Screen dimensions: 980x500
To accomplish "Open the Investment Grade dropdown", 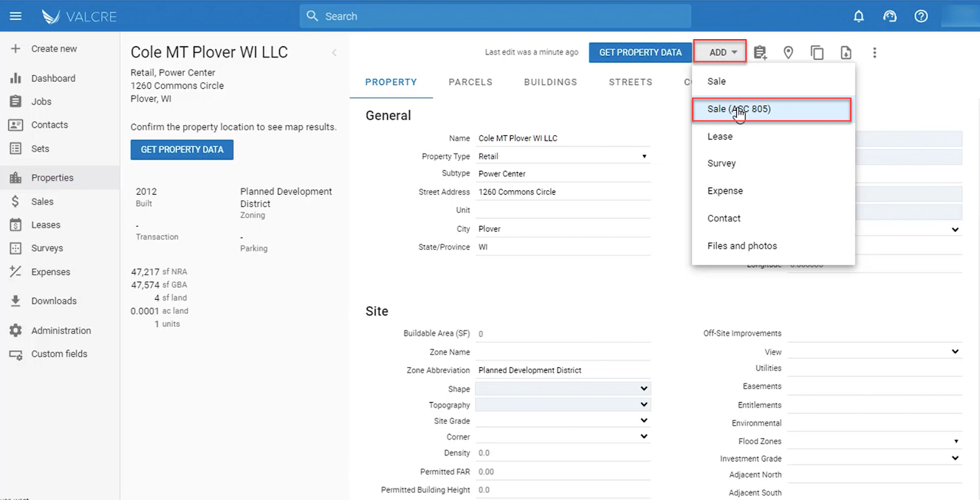I will [x=875, y=458].
